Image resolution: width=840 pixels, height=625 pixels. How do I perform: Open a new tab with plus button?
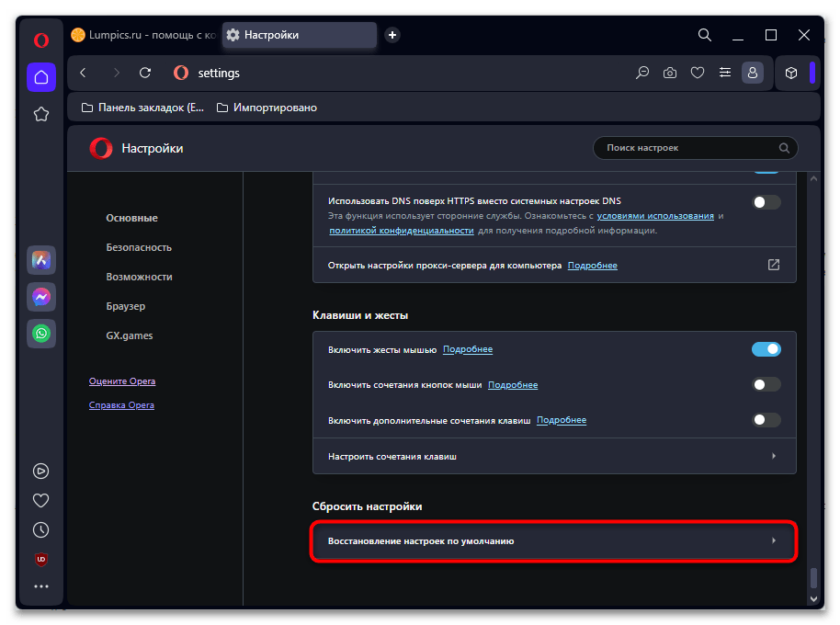392,35
